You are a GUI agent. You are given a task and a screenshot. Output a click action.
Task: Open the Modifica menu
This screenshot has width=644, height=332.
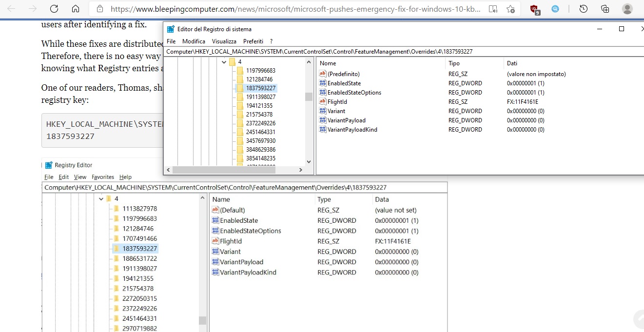tap(194, 41)
